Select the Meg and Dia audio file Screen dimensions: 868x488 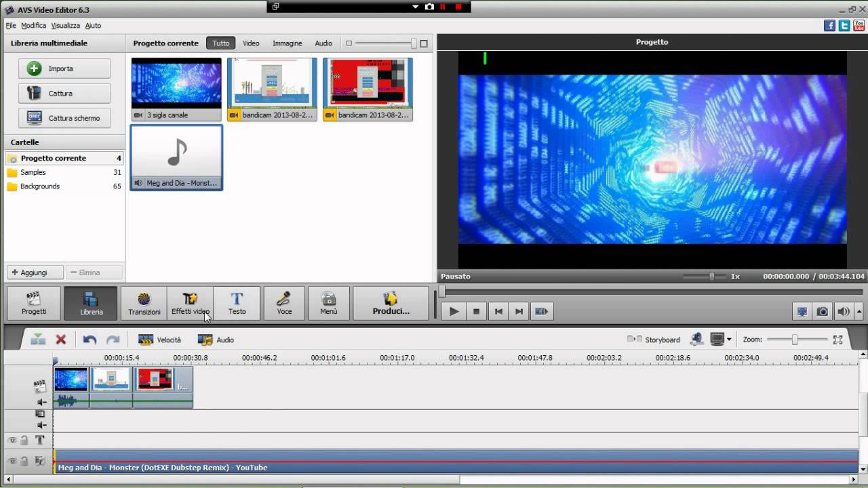176,157
